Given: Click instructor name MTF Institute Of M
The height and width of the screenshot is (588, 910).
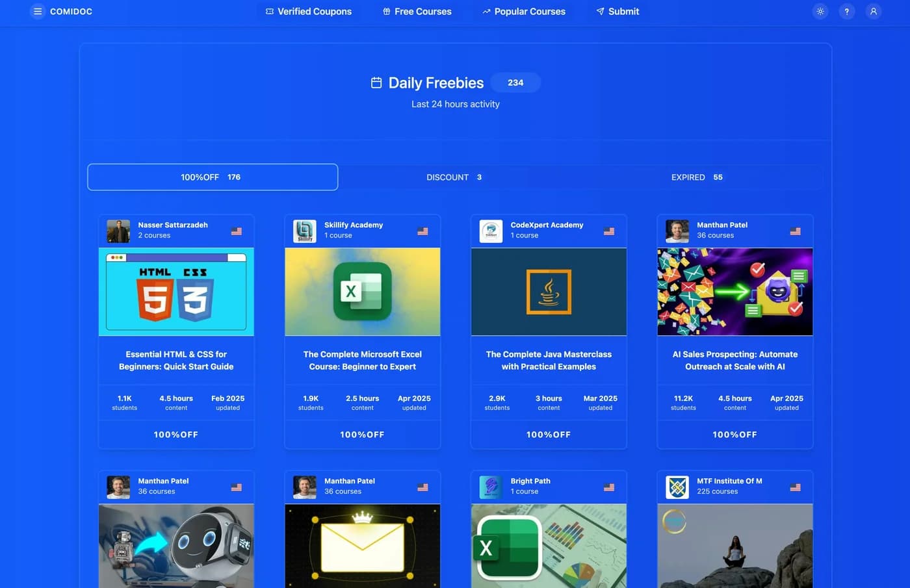Looking at the screenshot, I should (729, 481).
